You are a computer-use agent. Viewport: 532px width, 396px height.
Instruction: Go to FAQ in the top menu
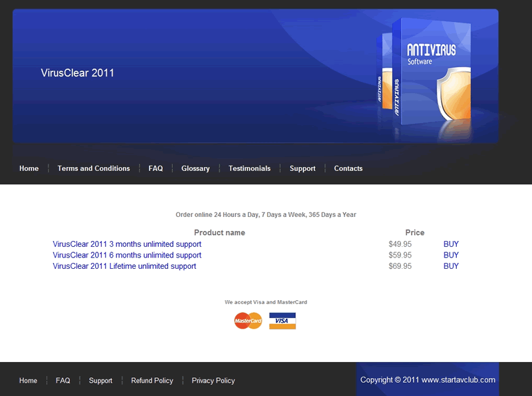(156, 168)
